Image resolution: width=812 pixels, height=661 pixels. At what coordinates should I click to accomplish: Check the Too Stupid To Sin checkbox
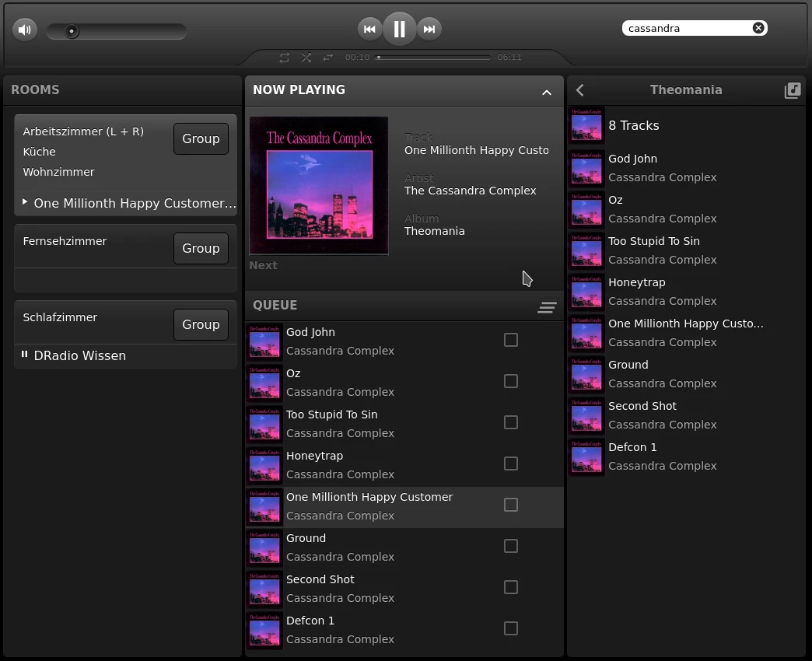point(510,422)
